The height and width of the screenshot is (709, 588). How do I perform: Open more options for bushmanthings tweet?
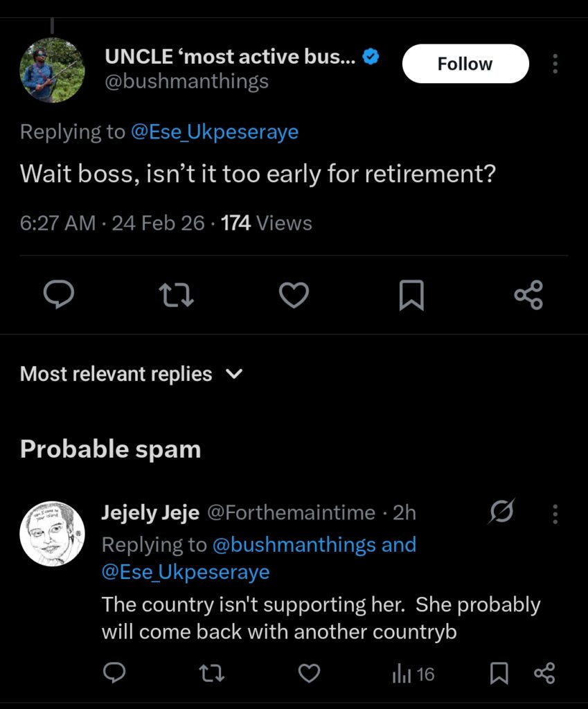pyautogui.click(x=555, y=64)
